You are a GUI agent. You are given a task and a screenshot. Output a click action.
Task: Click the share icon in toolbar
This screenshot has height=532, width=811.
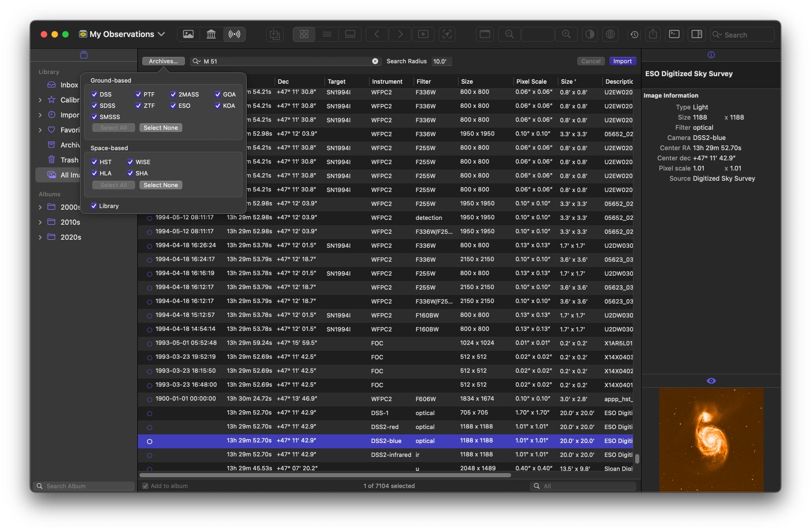pos(653,34)
